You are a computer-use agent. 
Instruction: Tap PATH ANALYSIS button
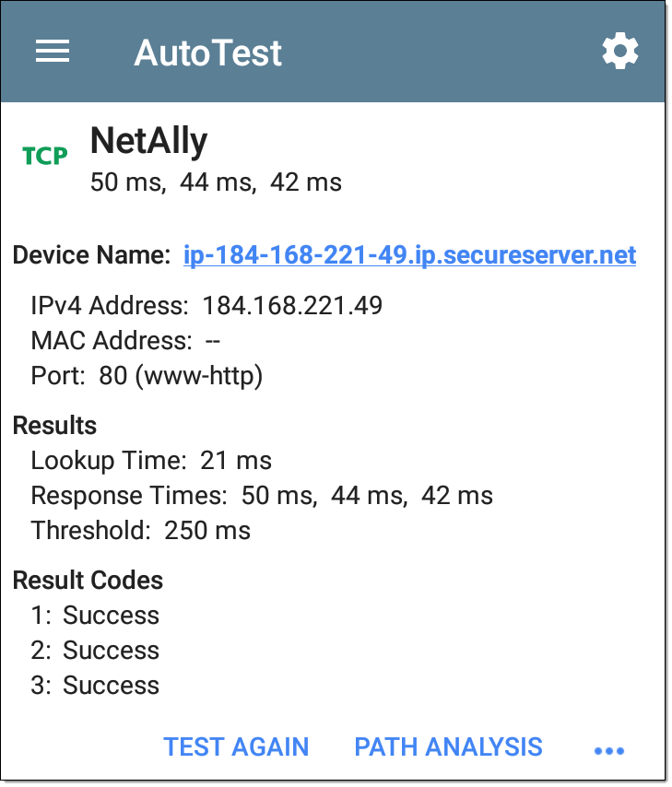point(449,746)
